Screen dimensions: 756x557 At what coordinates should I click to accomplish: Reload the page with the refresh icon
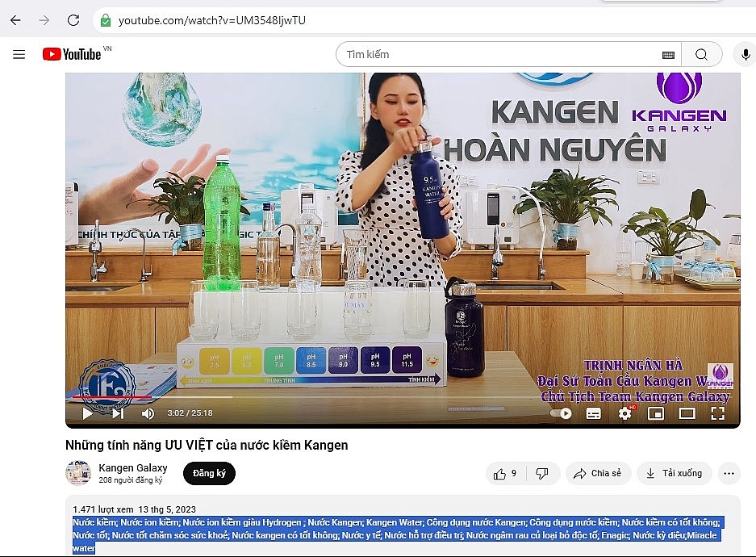pyautogui.click(x=73, y=20)
